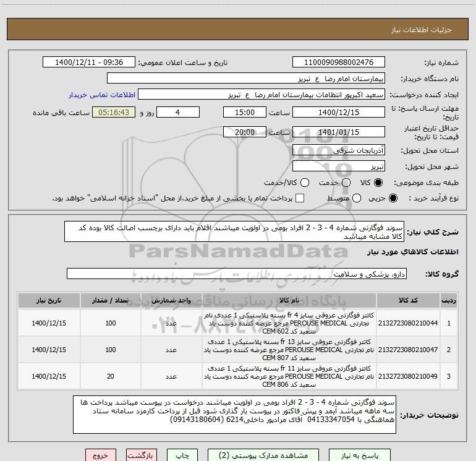476x461 pixels.
Task: Click the unit عدد in row 3
Action: (x=171, y=376)
